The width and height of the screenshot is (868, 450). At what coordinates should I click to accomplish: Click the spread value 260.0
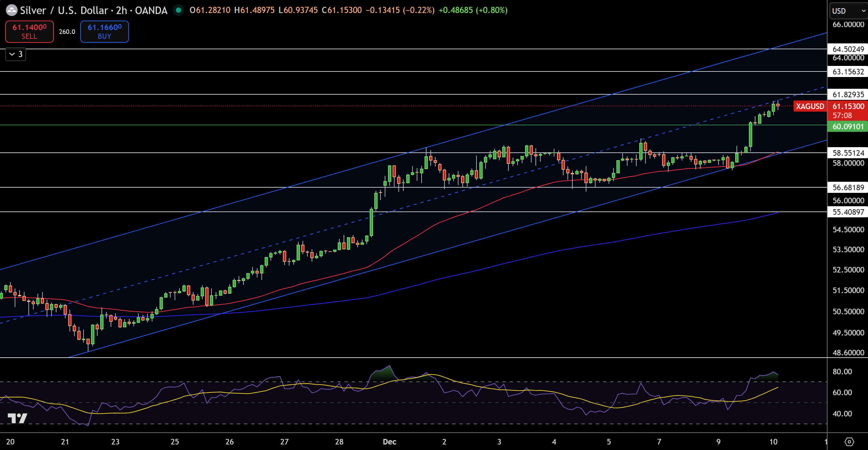pos(67,32)
